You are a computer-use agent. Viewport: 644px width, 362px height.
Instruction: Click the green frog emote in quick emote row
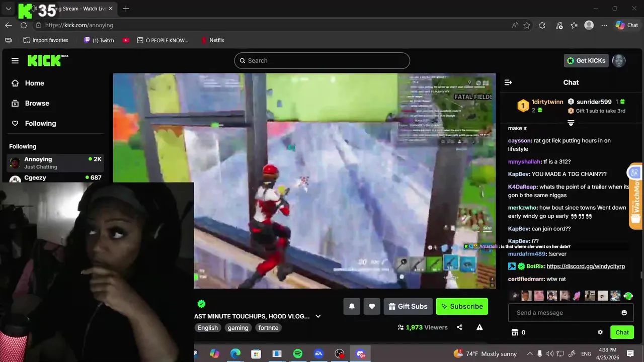tap(628, 296)
